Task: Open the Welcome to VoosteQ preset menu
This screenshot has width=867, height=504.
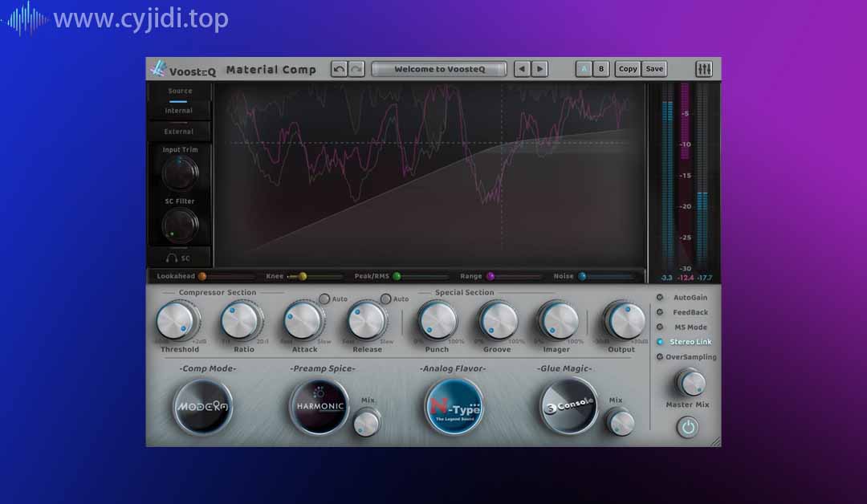Action: click(x=439, y=69)
